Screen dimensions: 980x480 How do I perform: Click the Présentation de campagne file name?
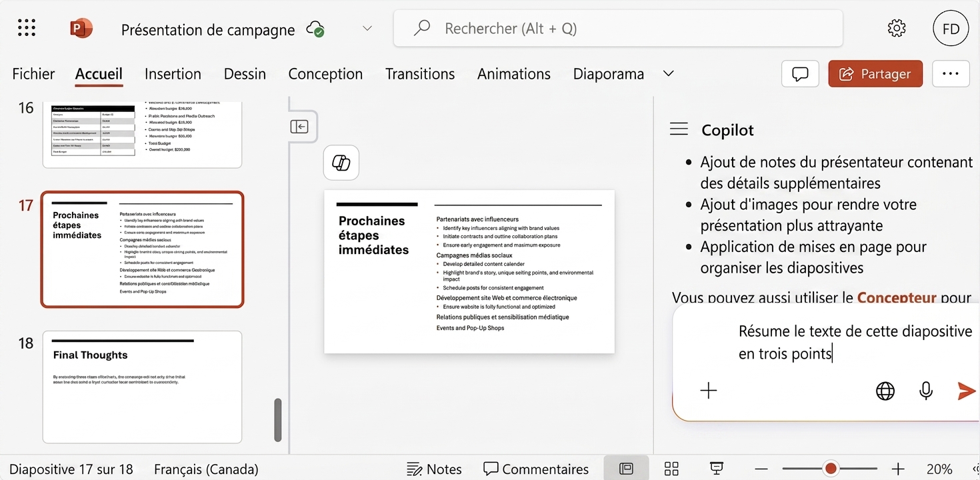pyautogui.click(x=208, y=29)
